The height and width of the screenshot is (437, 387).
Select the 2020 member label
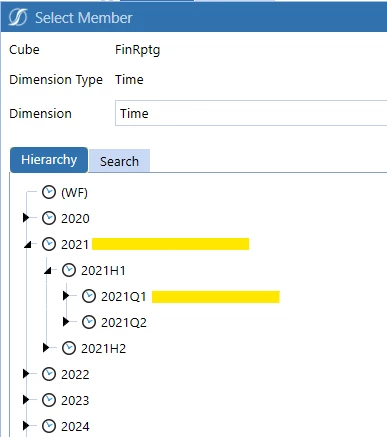pyautogui.click(x=75, y=219)
